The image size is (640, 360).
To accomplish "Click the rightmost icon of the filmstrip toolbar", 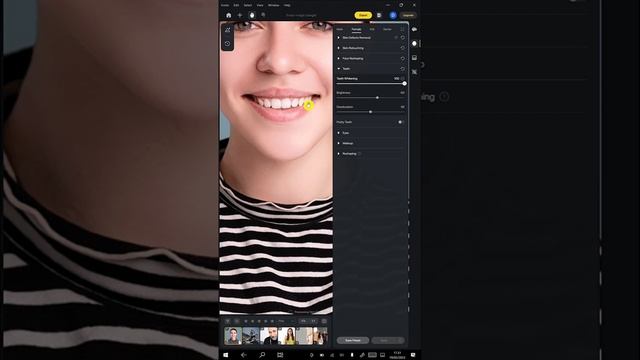I will (x=324, y=321).
